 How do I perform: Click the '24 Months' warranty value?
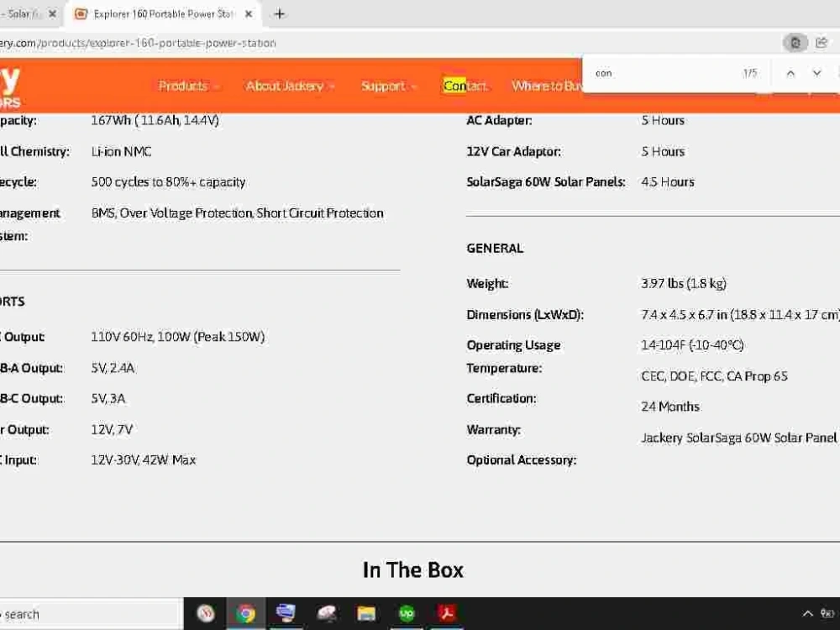pos(670,407)
